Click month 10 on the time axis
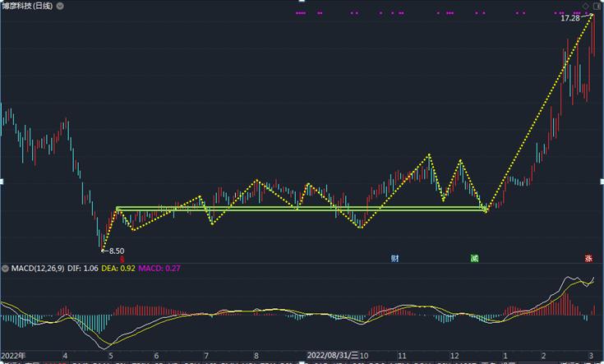The height and width of the screenshot is (364, 604). coord(363,356)
